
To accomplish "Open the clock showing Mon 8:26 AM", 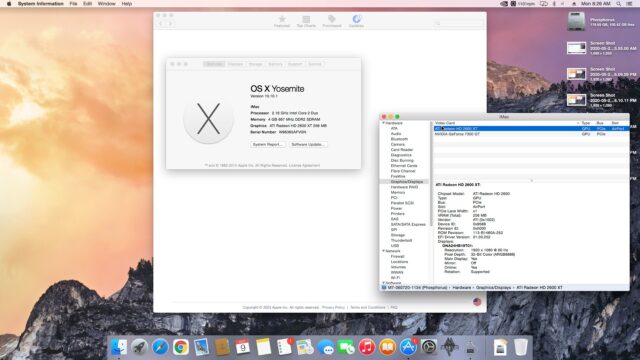I will click(x=596, y=4).
